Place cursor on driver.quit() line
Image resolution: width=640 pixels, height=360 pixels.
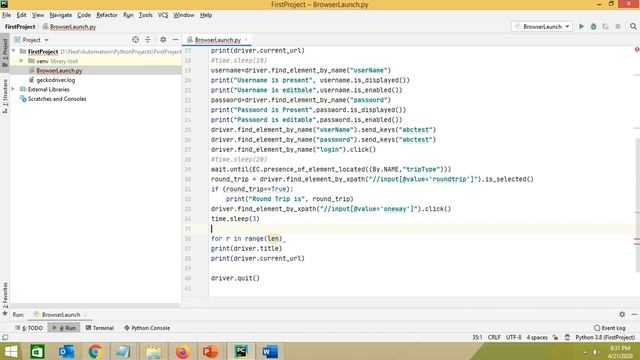pyautogui.click(x=235, y=278)
